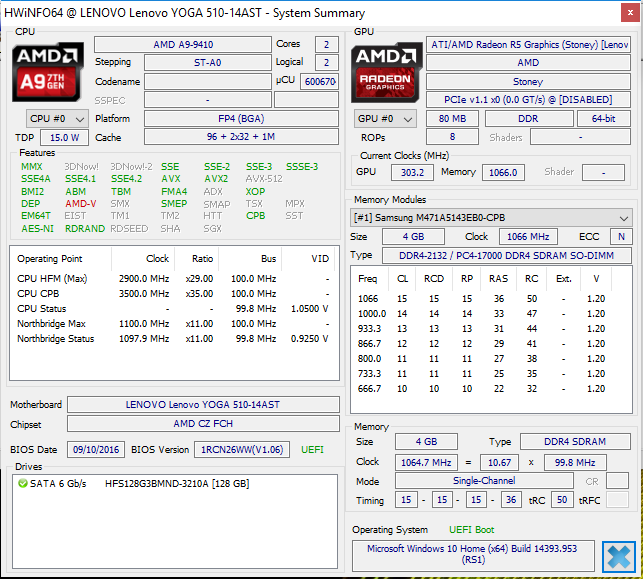Click the green SATA drive status icon
Screen dimensions: 643x579
(x=23, y=483)
